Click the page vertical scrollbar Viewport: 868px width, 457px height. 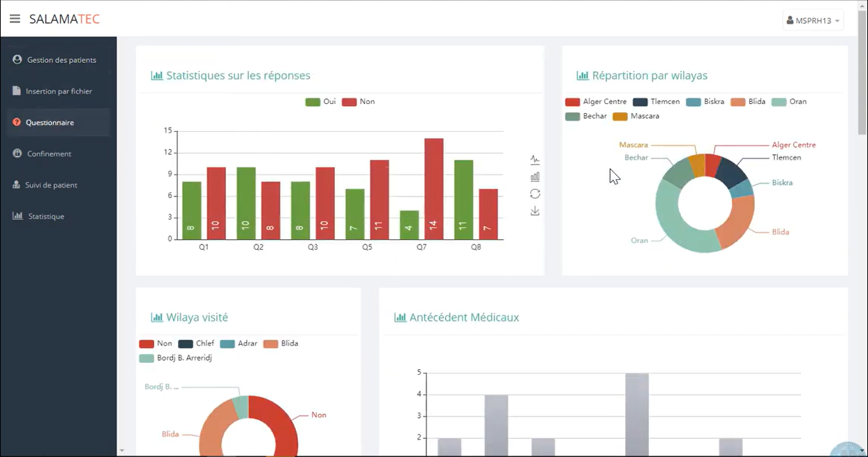862,84
